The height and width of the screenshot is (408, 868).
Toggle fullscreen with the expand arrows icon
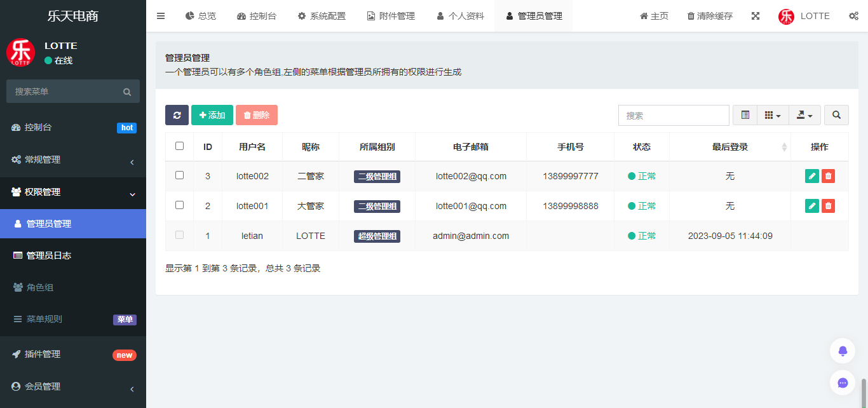[756, 16]
